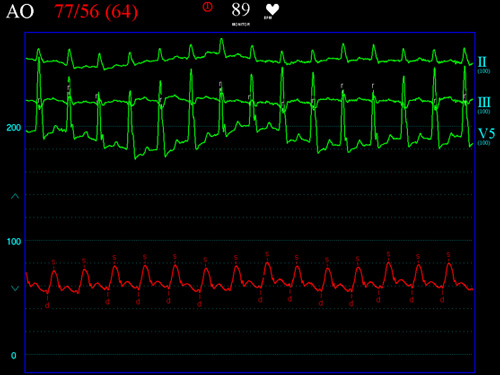Click the white heart rate icon

click(272, 9)
